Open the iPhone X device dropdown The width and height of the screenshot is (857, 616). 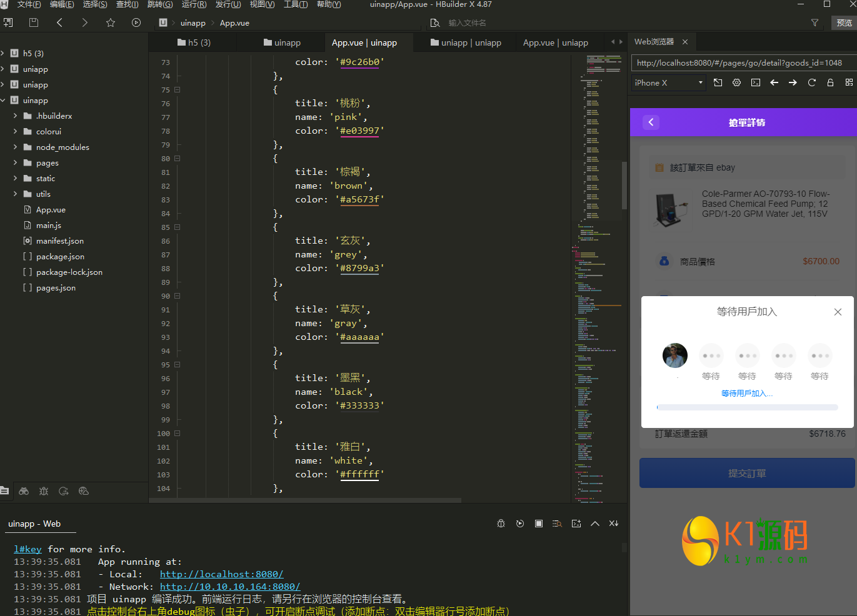point(668,82)
